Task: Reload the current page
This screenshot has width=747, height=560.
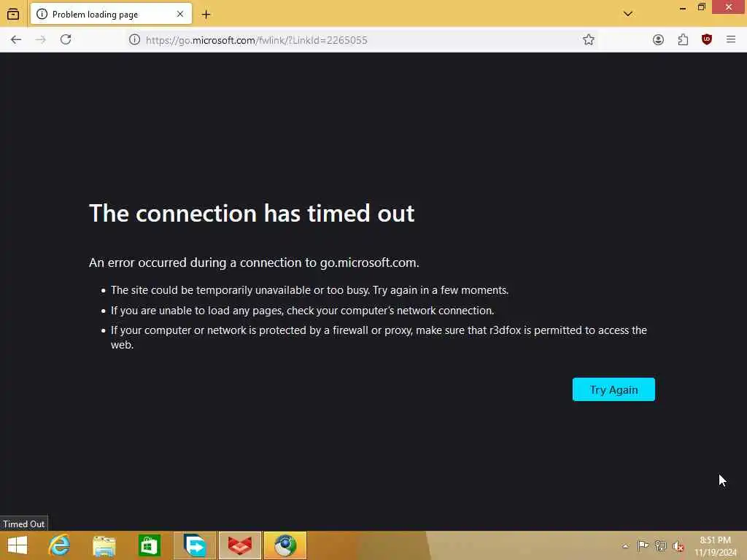Action: pos(66,39)
